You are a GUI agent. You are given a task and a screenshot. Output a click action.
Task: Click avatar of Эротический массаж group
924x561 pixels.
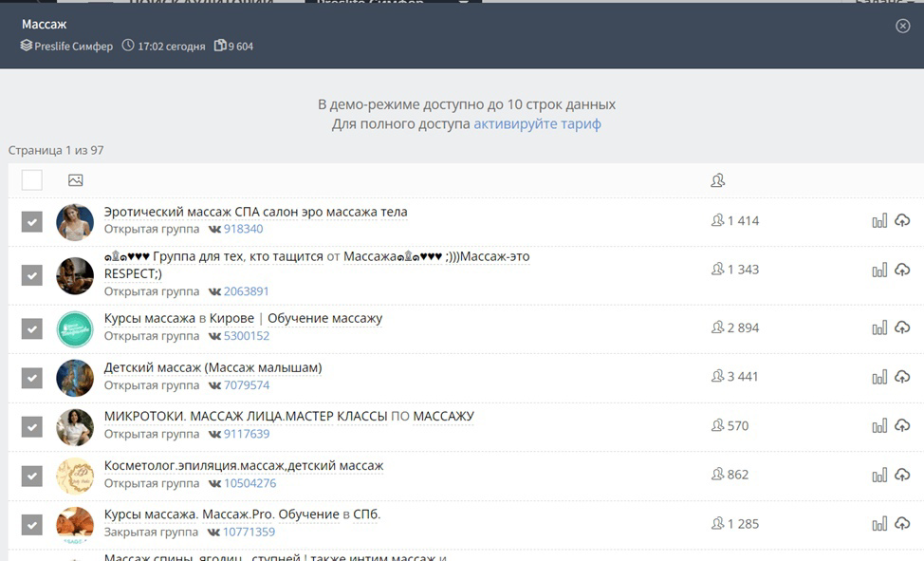coord(75,222)
